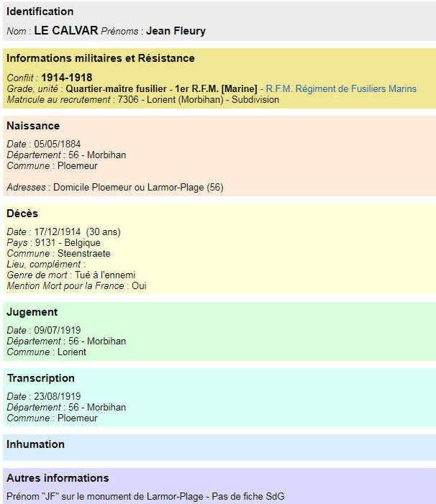
Task: Click the Inhumation section heading
Action: click(35, 444)
